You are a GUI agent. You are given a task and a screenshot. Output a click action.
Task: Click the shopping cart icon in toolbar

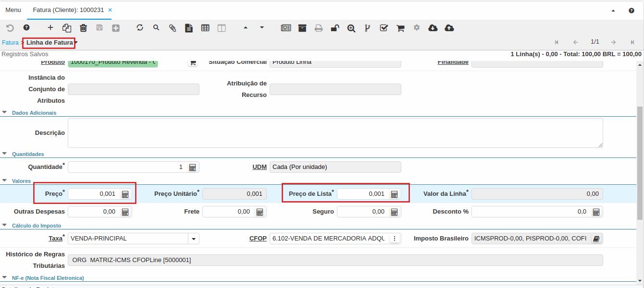[x=400, y=28]
